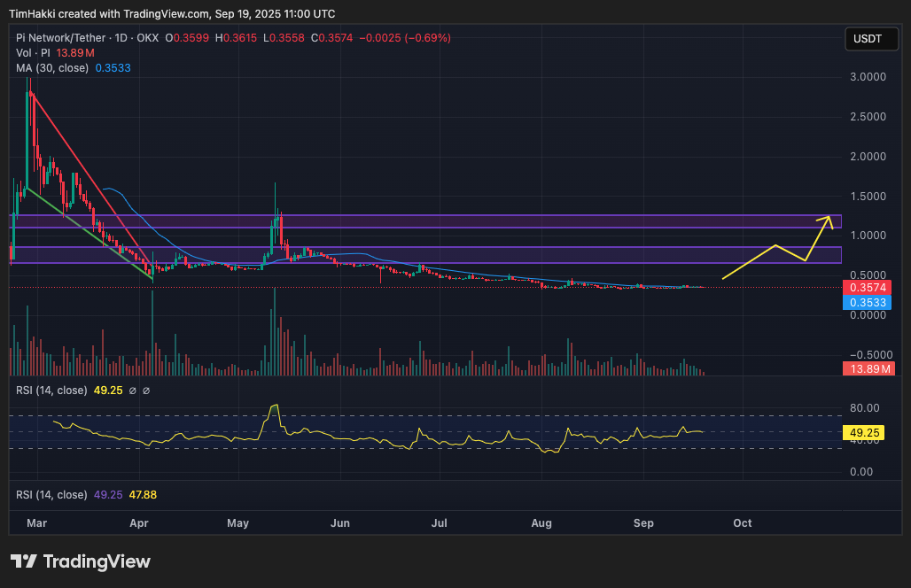Toggle visibility of the Vol · PI legend entry

coord(35,52)
